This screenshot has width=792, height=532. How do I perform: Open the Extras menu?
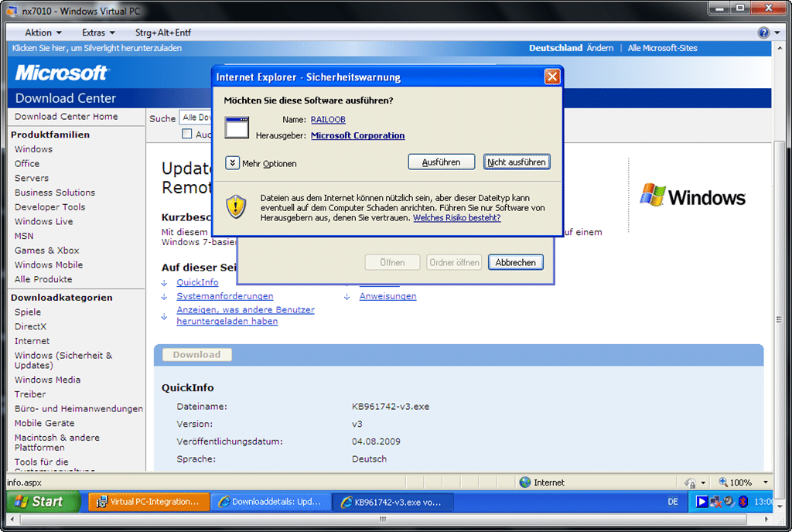point(98,32)
